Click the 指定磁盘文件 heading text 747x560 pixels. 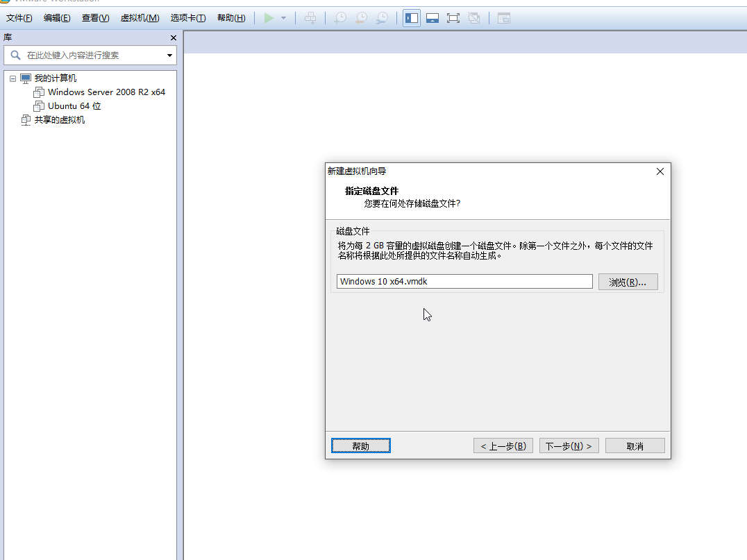click(371, 191)
